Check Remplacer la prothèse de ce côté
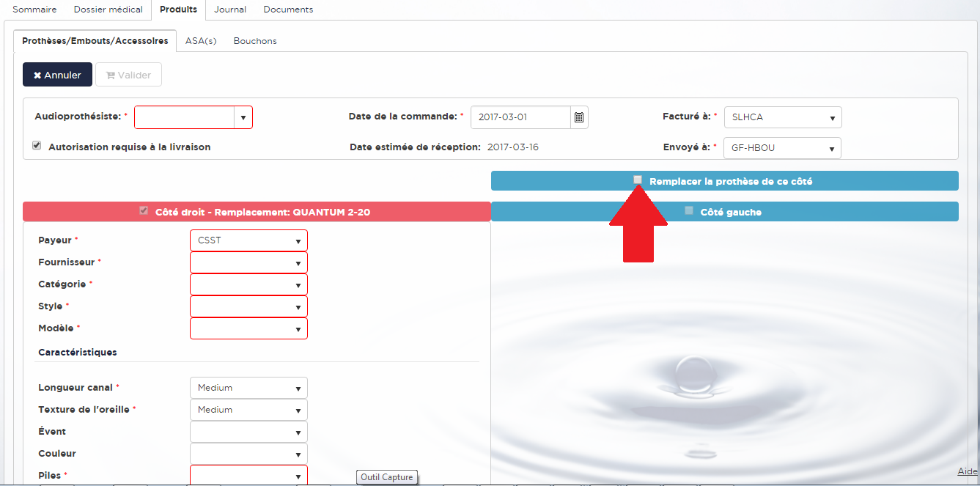This screenshot has height=486, width=980. click(x=638, y=180)
